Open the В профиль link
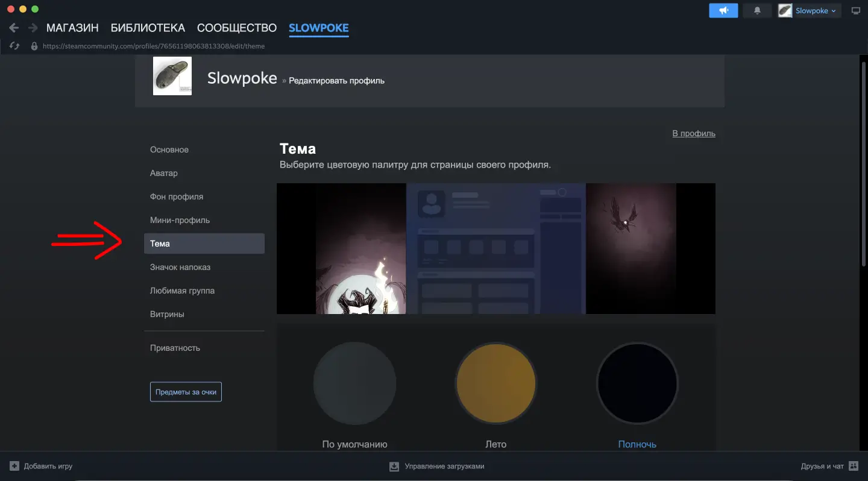The height and width of the screenshot is (481, 868). click(693, 133)
